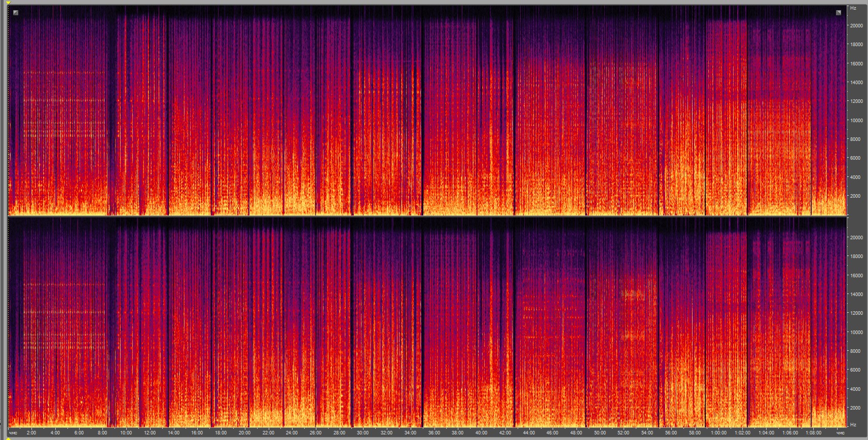The height and width of the screenshot is (440, 868).
Task: Click the Fade In handle icon
Action: (16, 13)
